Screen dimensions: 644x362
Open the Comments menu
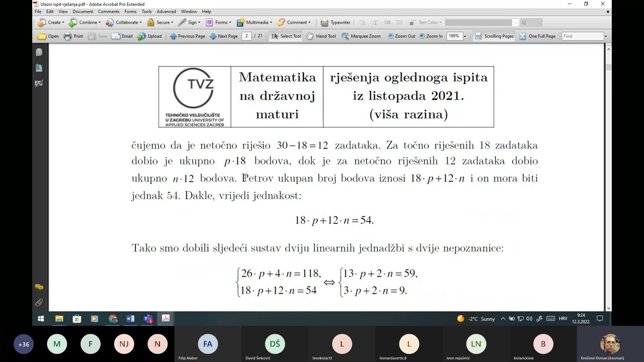pos(109,12)
